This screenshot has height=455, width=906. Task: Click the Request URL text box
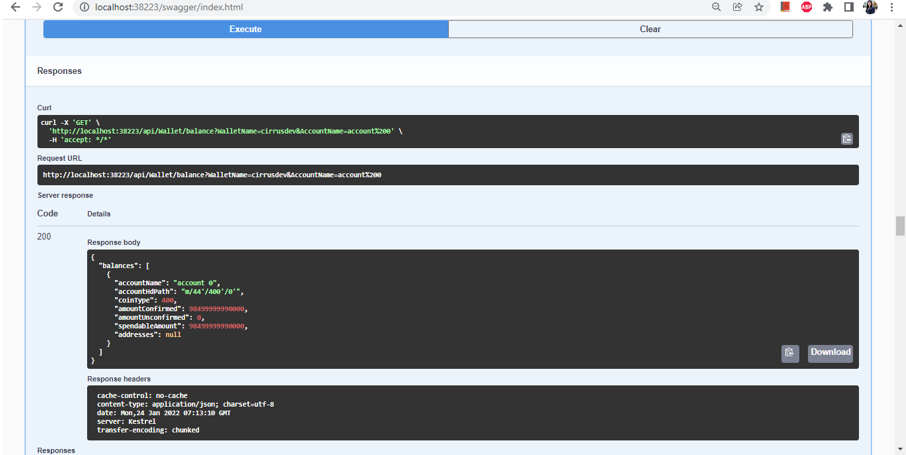coord(448,175)
